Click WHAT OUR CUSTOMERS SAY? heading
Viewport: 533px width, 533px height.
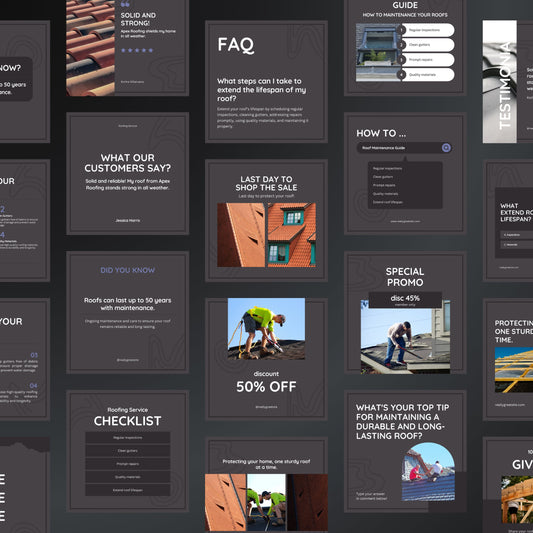(x=127, y=163)
